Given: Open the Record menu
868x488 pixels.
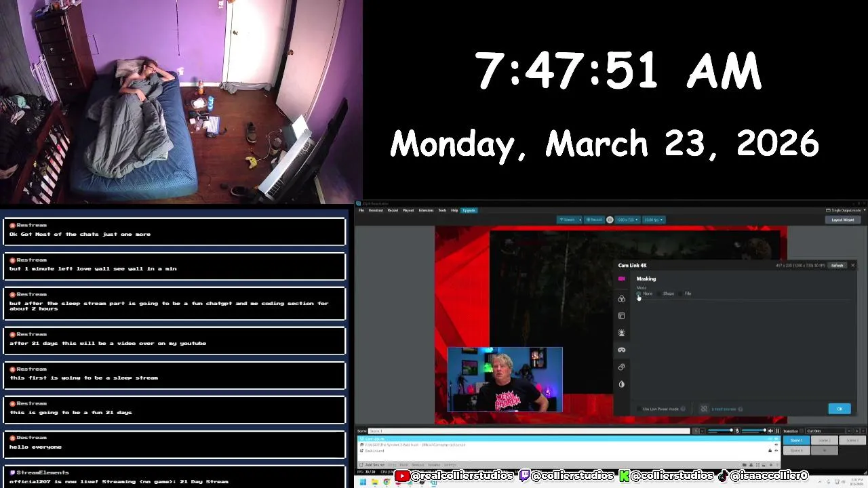Looking at the screenshot, I should (x=393, y=210).
